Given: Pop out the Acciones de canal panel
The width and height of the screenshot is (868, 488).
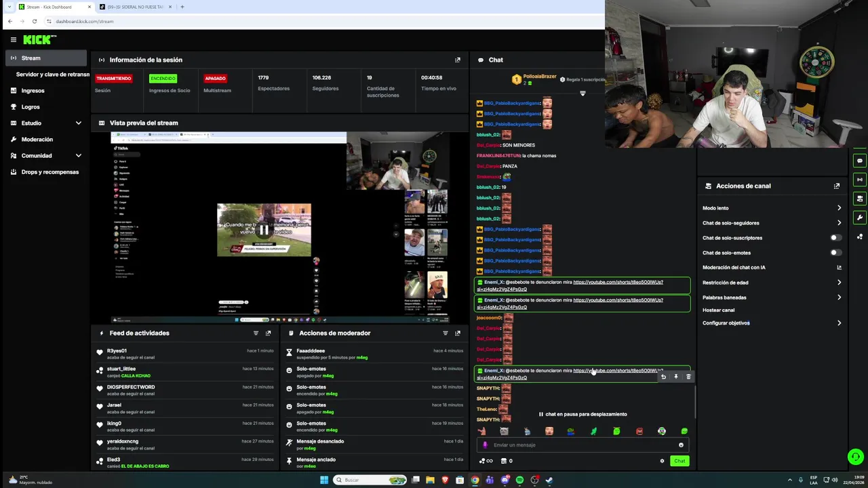Looking at the screenshot, I should 836,186.
